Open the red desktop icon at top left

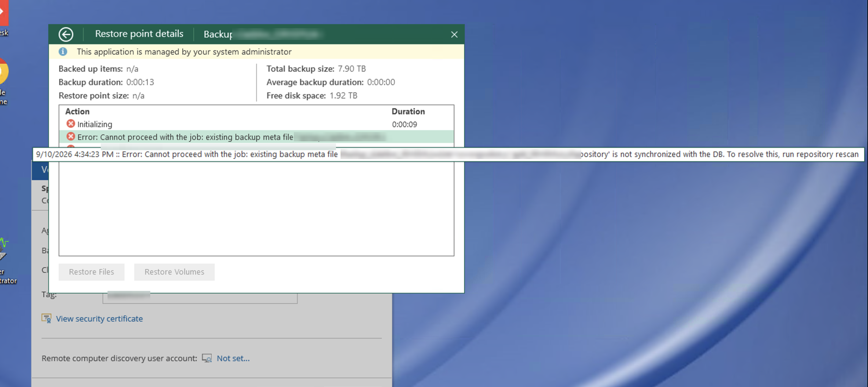click(3, 12)
